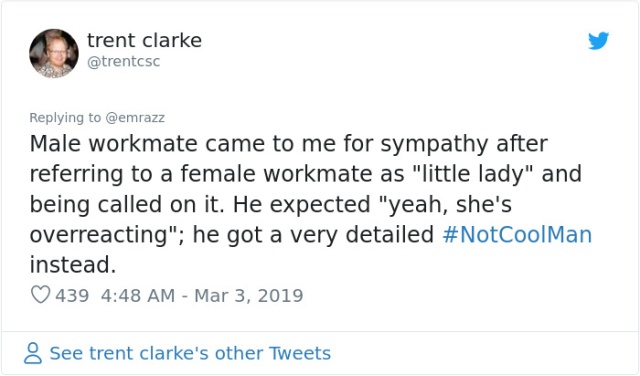Click the Twitter bird logo
This screenshot has height=376, width=640.
pyautogui.click(x=598, y=40)
